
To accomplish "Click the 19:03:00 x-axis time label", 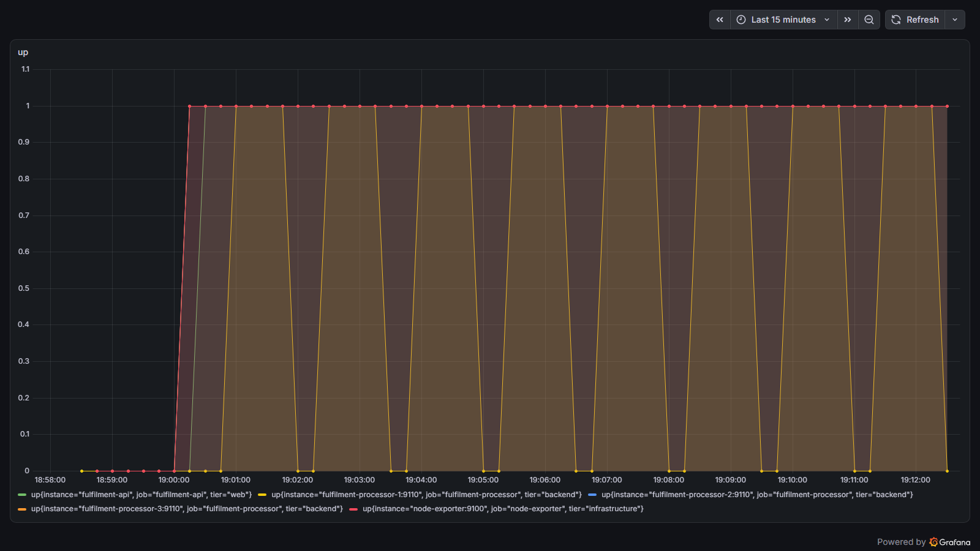I will 360,480.
